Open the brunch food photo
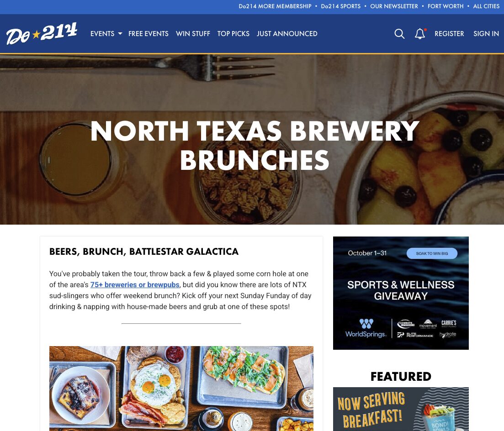Viewport: 504px width, 431px height. tap(181, 388)
